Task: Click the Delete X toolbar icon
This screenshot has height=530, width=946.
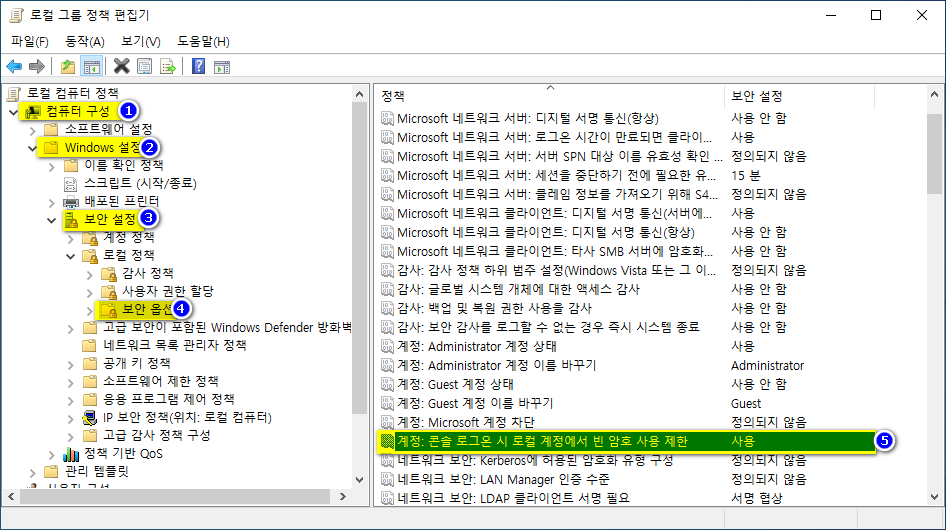Action: tap(121, 66)
